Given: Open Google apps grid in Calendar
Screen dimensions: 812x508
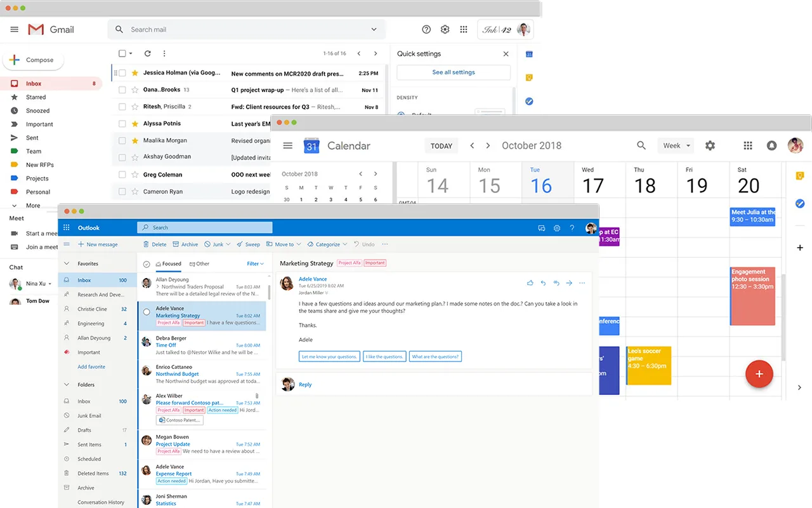Looking at the screenshot, I should (x=748, y=145).
